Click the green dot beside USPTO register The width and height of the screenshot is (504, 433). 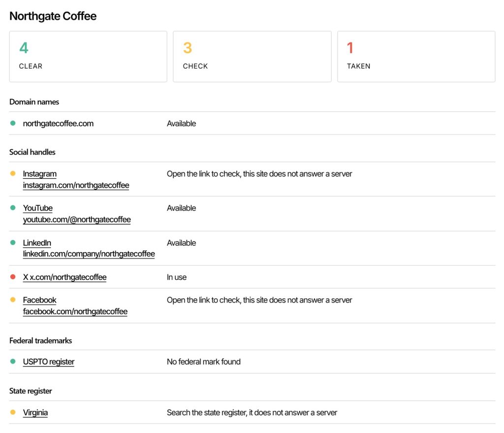coord(13,361)
